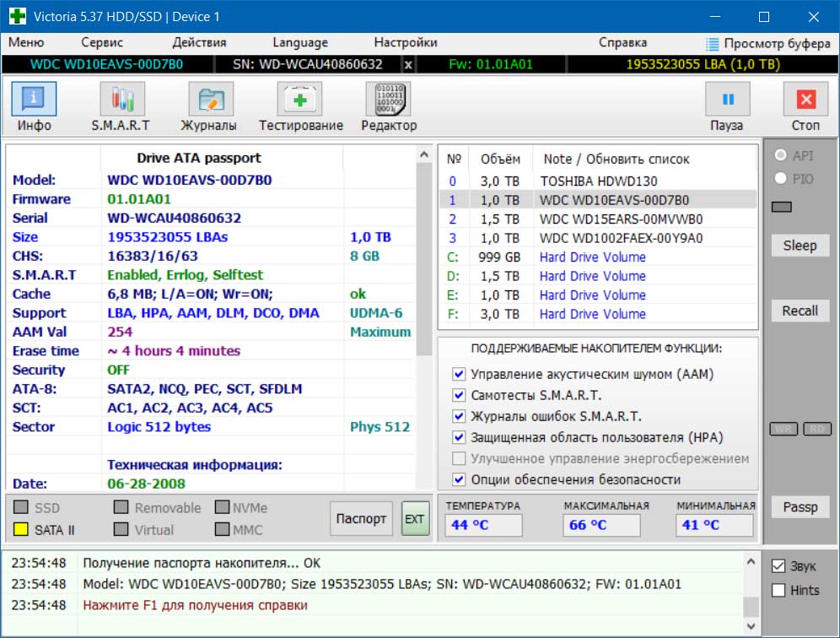
Task: Click the Sleep button
Action: pyautogui.click(x=800, y=246)
